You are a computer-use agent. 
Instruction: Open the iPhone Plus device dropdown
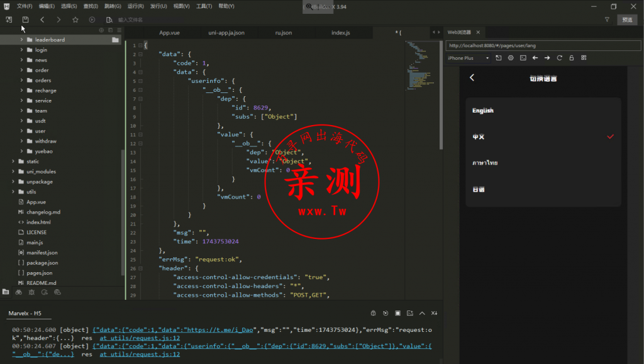469,58
